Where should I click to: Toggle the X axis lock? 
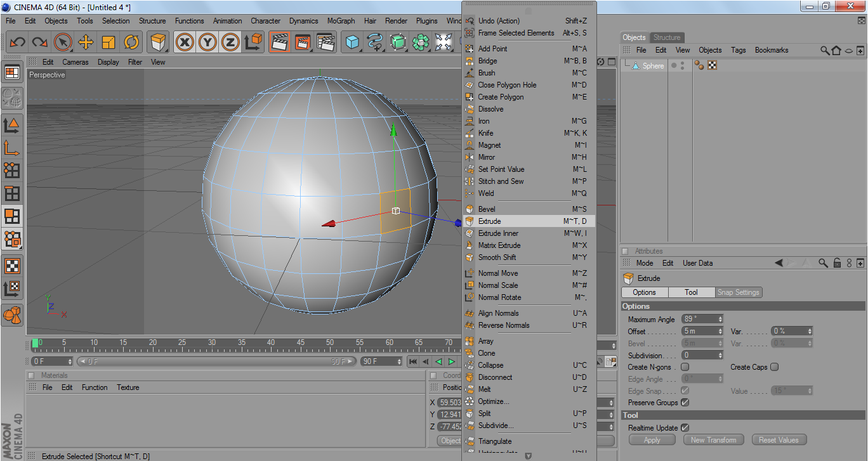pyautogui.click(x=185, y=42)
